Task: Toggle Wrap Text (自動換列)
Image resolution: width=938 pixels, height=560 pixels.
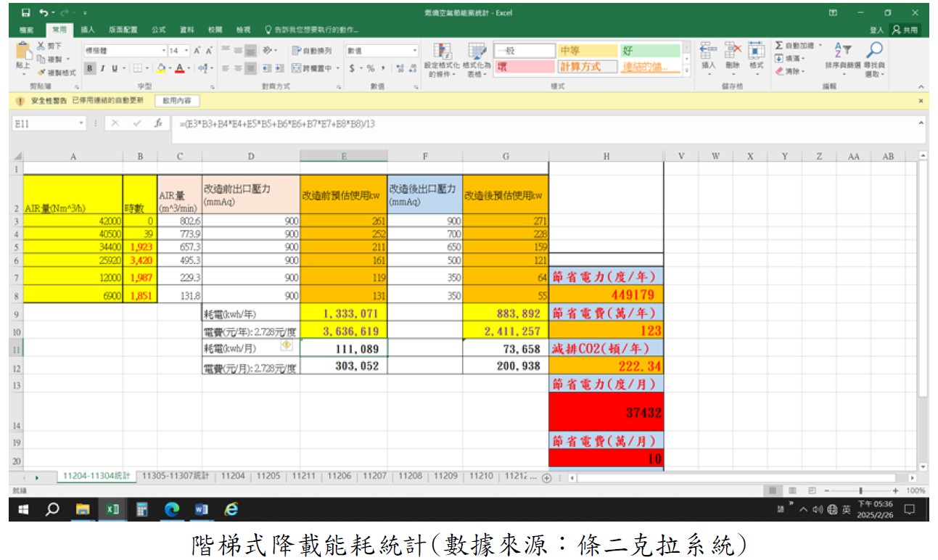Action: (x=312, y=51)
